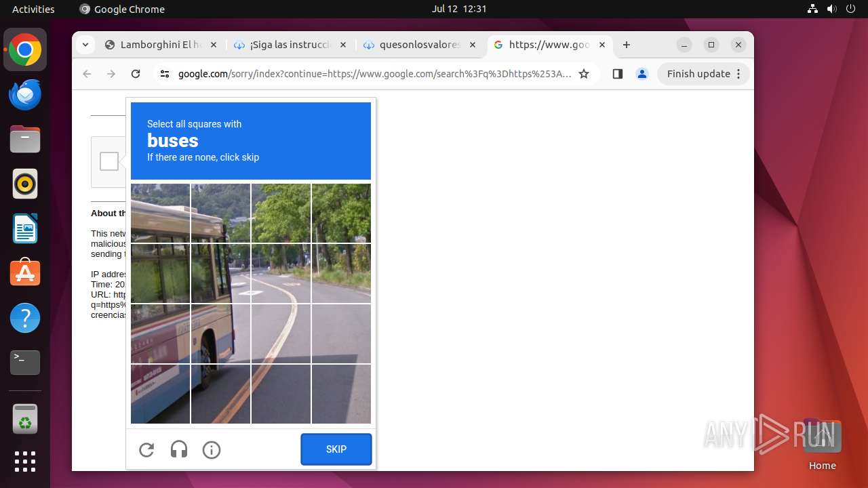Switch to ¡Siga las instrucciones tab

point(290,45)
